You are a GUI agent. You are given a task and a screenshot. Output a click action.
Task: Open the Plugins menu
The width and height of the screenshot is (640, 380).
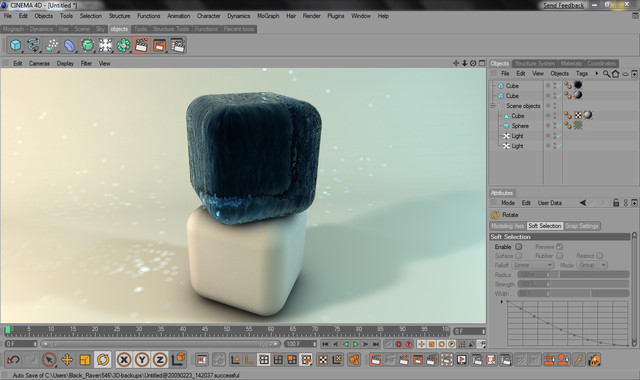pos(336,16)
